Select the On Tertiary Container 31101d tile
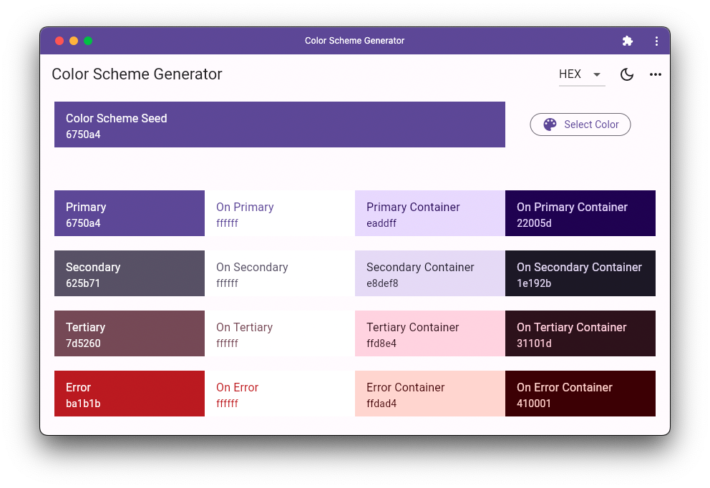This screenshot has width=710, height=488. pyautogui.click(x=580, y=334)
